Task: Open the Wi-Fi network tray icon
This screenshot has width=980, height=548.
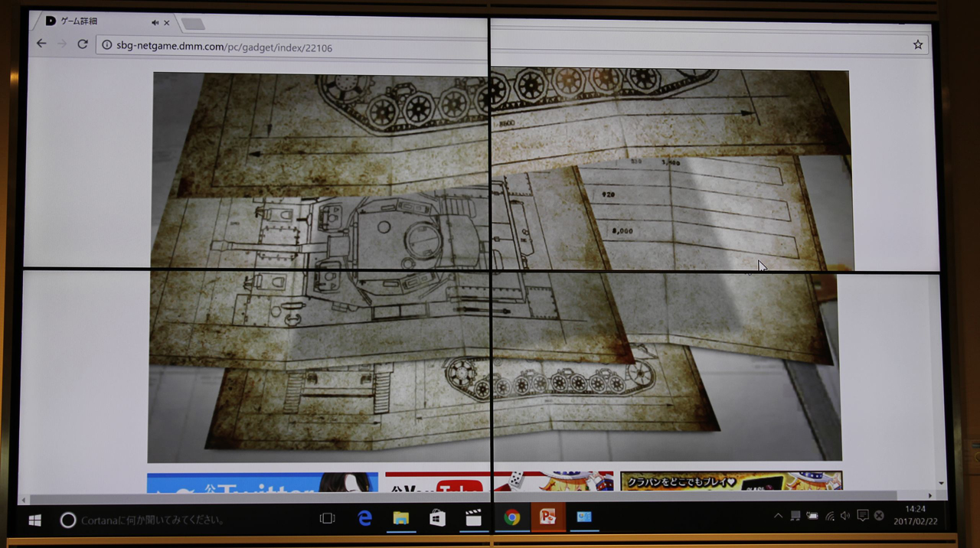Action: coord(829,516)
